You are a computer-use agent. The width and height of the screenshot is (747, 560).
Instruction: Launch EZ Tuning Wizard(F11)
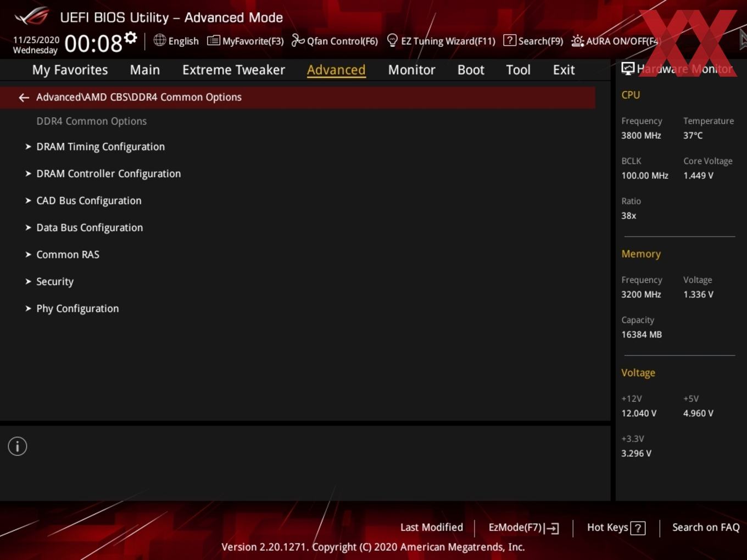coord(448,41)
